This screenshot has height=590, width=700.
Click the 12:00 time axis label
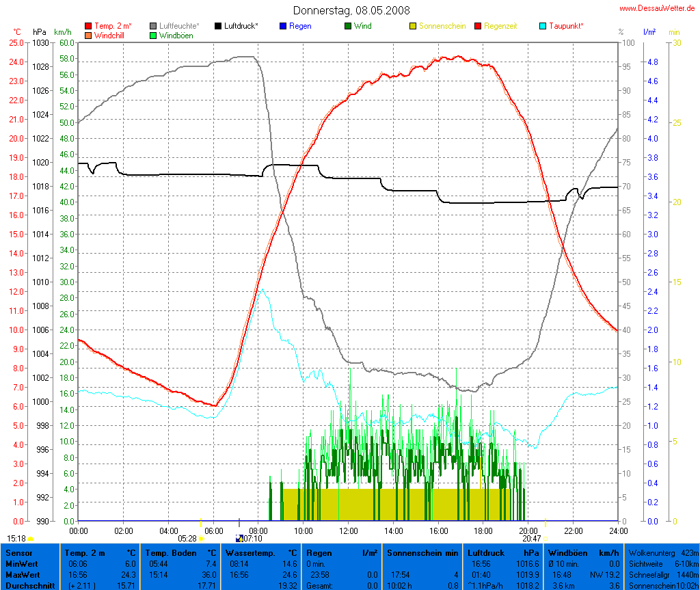pyautogui.click(x=349, y=530)
